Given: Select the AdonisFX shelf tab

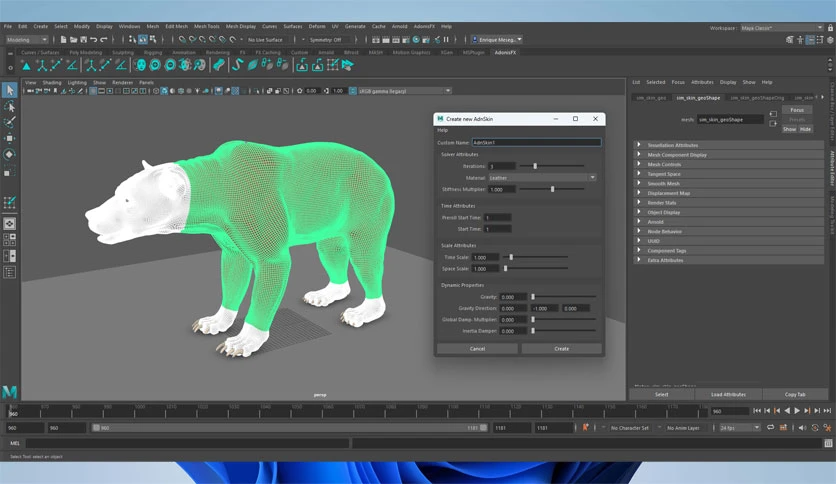Looking at the screenshot, I should (x=505, y=52).
